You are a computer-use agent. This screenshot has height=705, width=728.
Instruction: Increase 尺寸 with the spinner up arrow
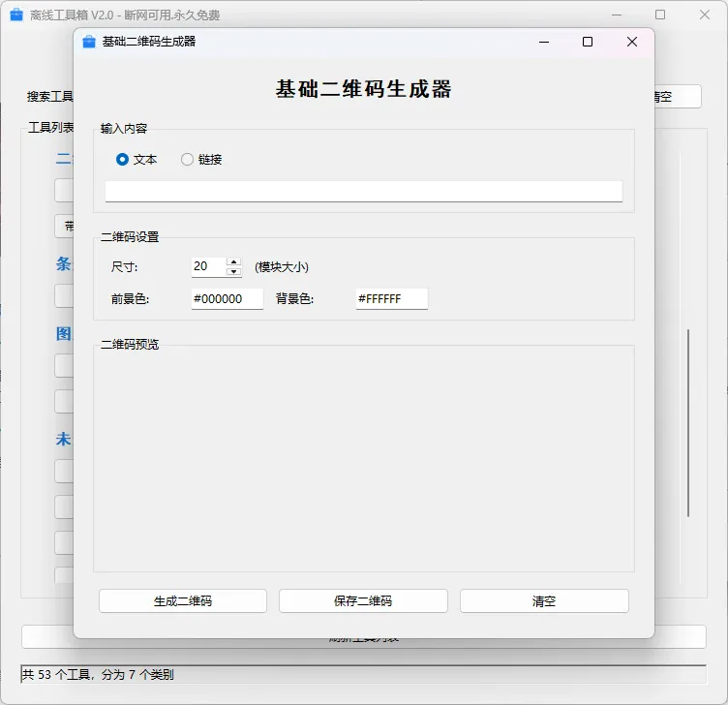click(x=234, y=261)
